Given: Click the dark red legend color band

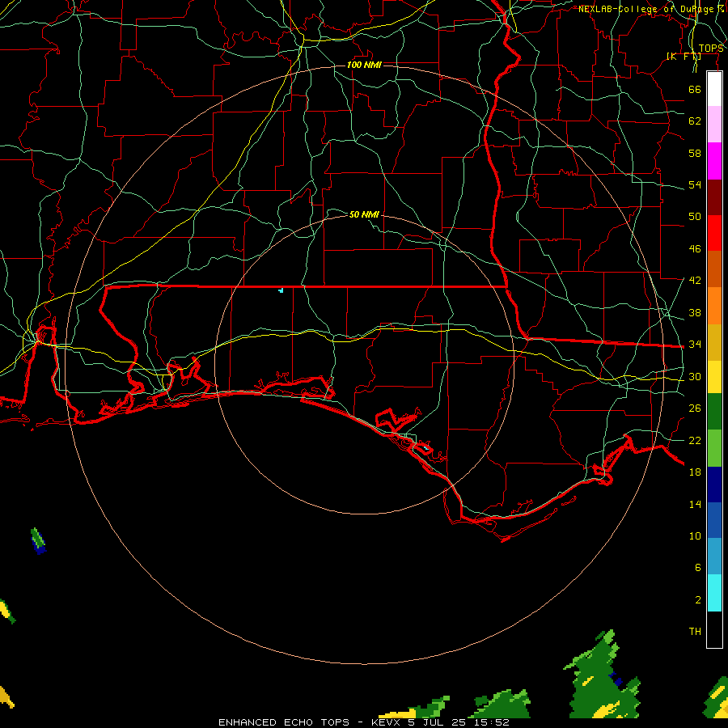Looking at the screenshot, I should click(x=714, y=197).
